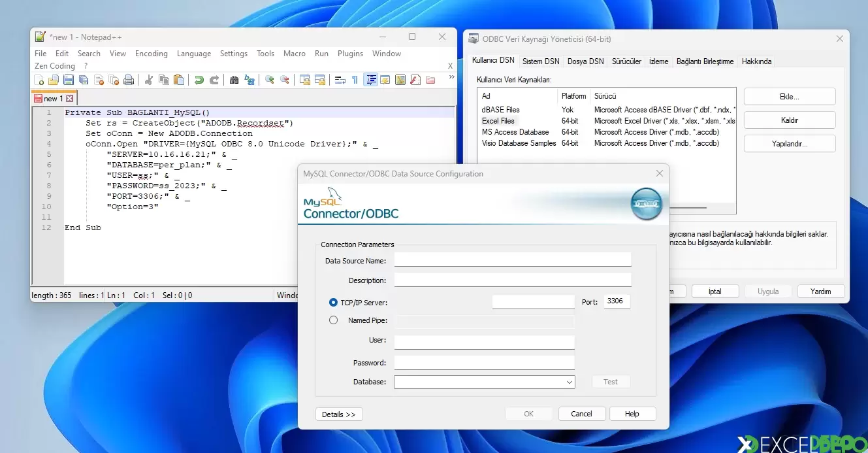Select the 'dBASE Files' data source row

click(x=607, y=110)
